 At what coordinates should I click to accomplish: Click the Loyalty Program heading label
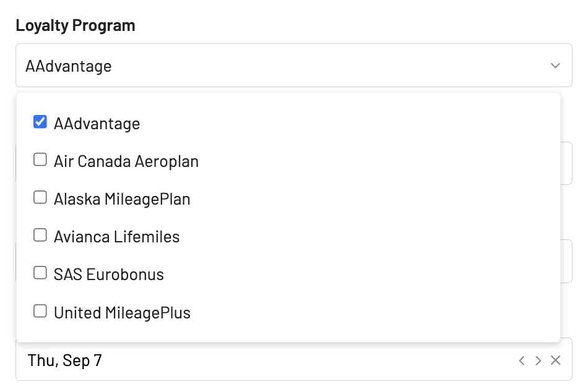click(76, 25)
